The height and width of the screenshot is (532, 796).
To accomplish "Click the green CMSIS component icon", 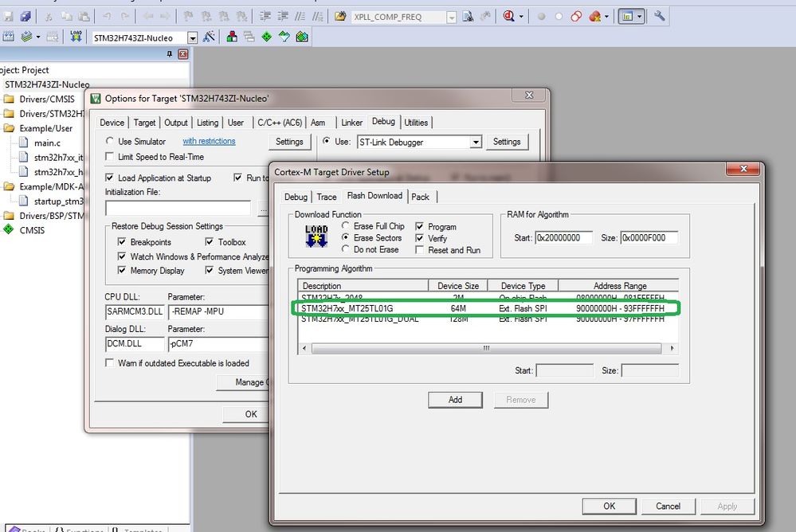I will (9, 229).
